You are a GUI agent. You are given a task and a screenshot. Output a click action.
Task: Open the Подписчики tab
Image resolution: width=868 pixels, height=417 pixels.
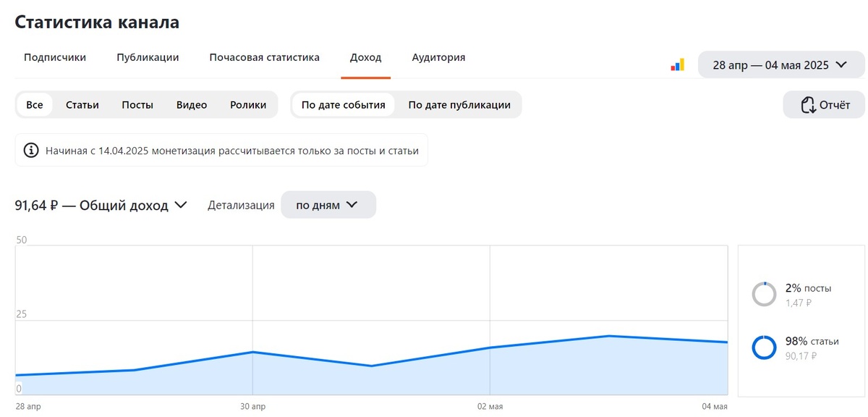tap(55, 57)
